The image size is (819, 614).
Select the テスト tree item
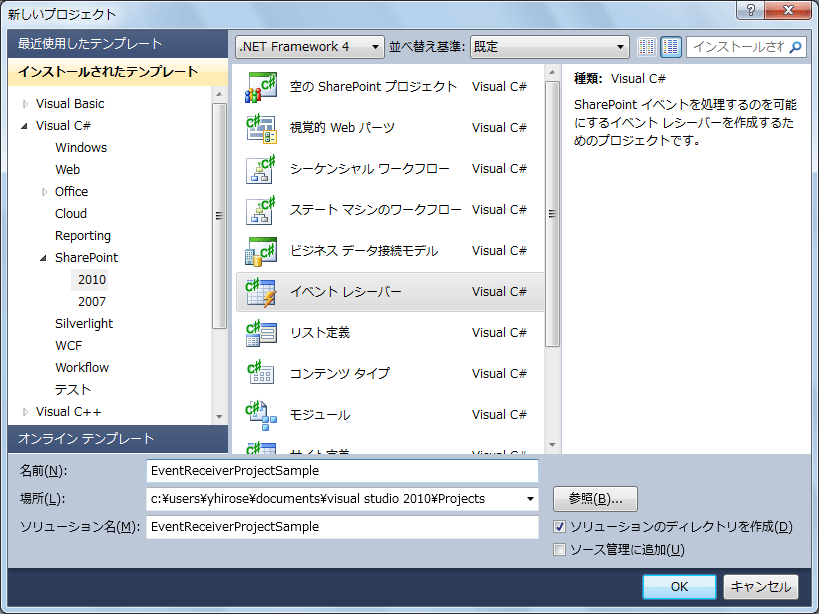(x=73, y=390)
